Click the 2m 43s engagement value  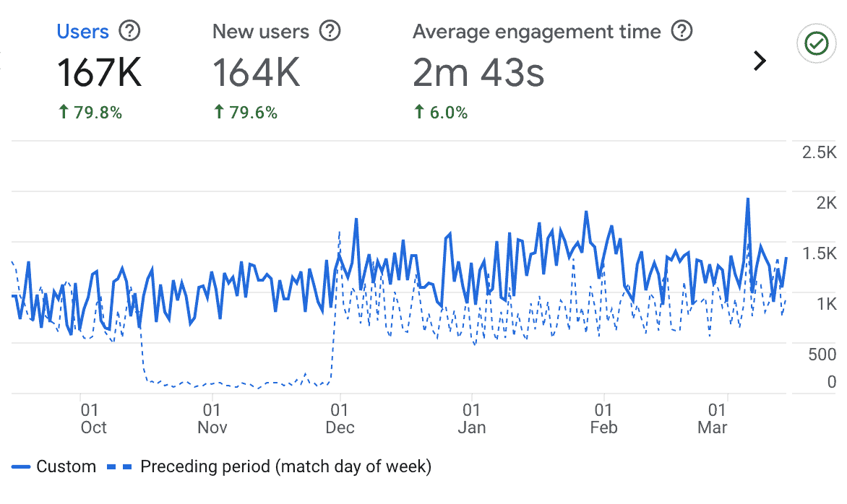pyautogui.click(x=478, y=72)
